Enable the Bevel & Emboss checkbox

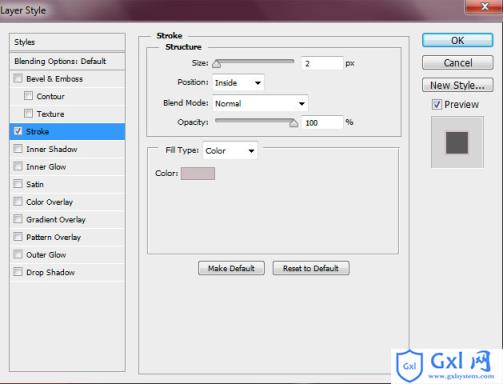coord(18,79)
